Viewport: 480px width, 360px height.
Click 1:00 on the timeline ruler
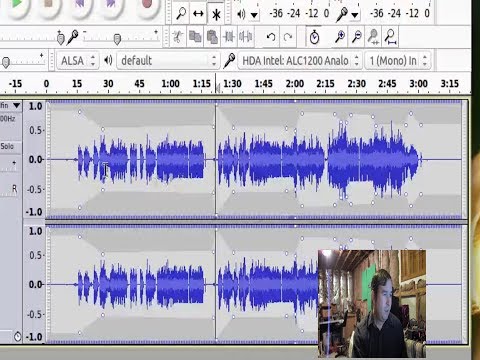[x=170, y=83]
